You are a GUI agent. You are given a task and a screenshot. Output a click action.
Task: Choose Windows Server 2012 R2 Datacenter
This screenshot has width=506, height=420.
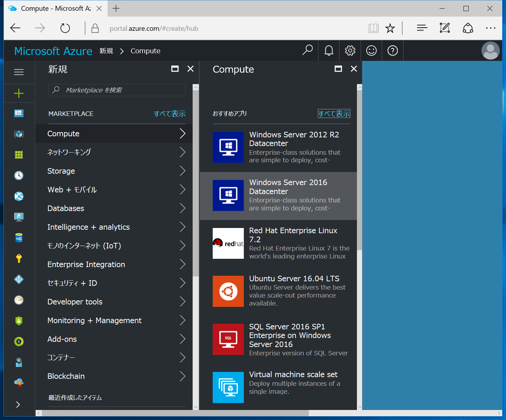(278, 147)
